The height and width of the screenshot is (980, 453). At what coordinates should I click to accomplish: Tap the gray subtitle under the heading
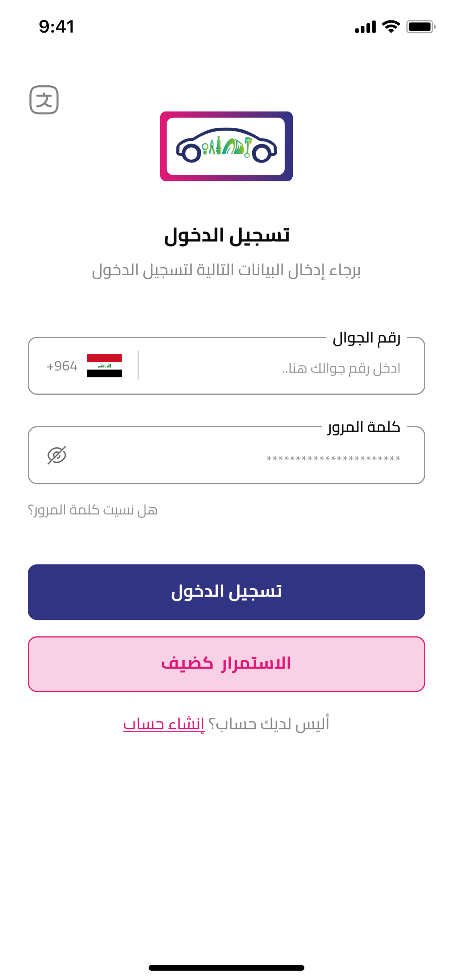[226, 270]
